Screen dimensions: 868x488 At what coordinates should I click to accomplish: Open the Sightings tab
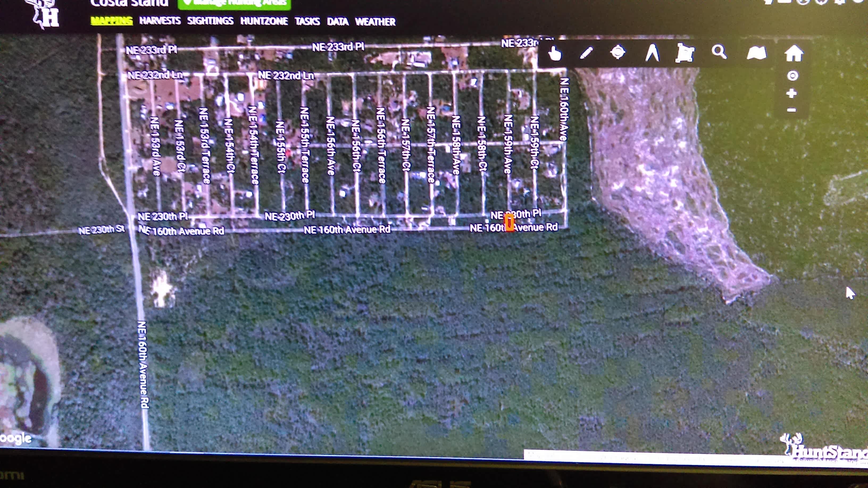point(210,21)
